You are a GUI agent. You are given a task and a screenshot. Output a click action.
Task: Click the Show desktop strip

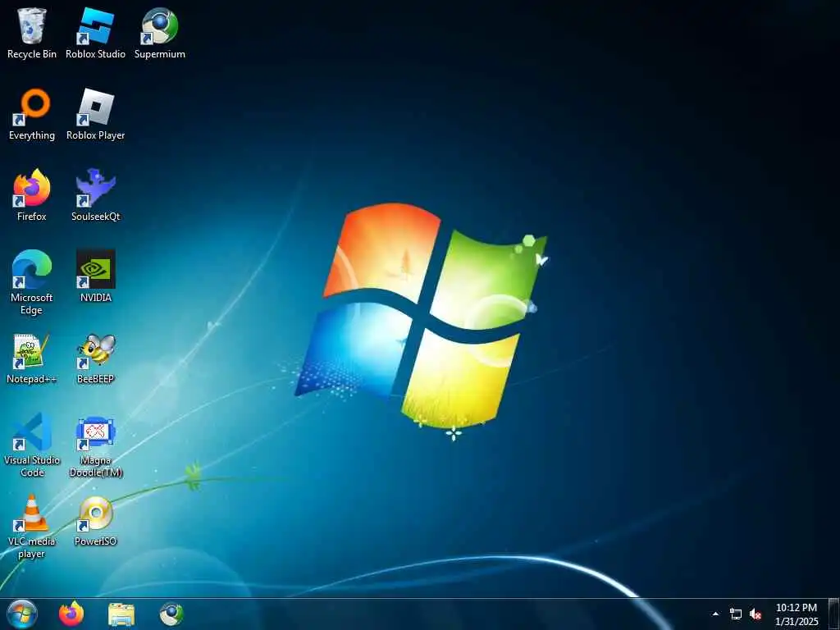834,614
